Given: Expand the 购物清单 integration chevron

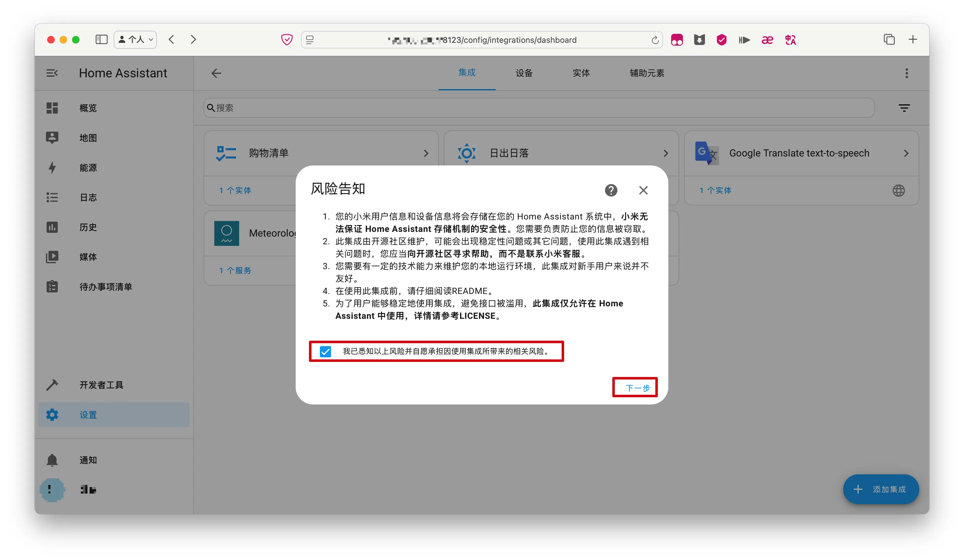Looking at the screenshot, I should (x=426, y=153).
